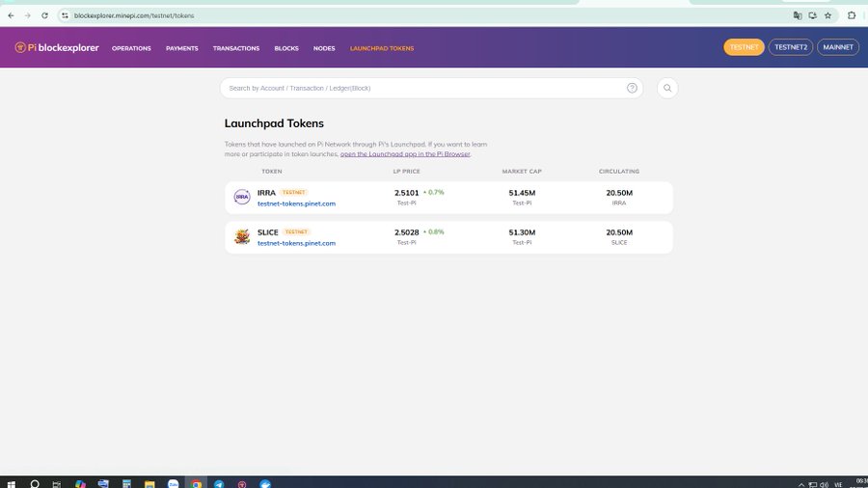Switch to the Chrome taskbar icon
This screenshot has width=868, height=488.
pyautogui.click(x=196, y=483)
